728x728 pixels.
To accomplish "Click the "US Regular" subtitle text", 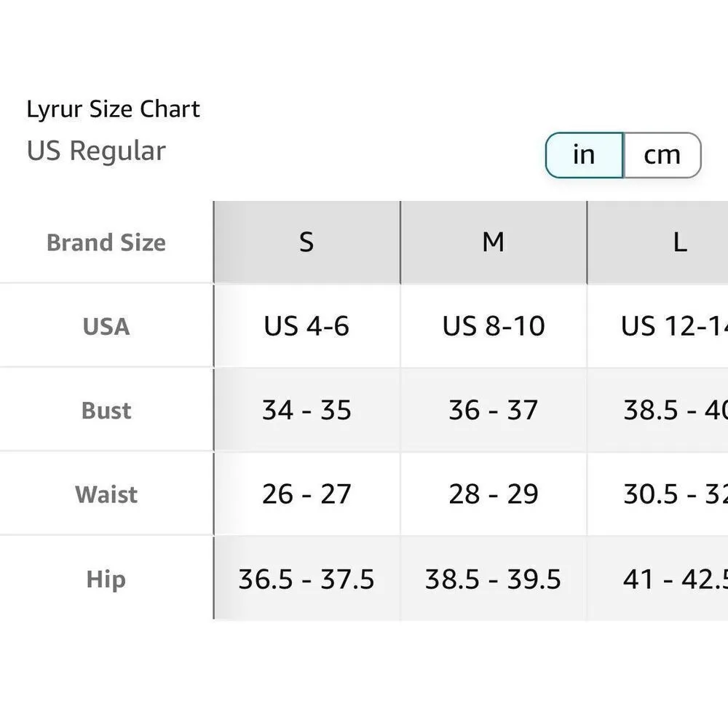I will point(96,151).
